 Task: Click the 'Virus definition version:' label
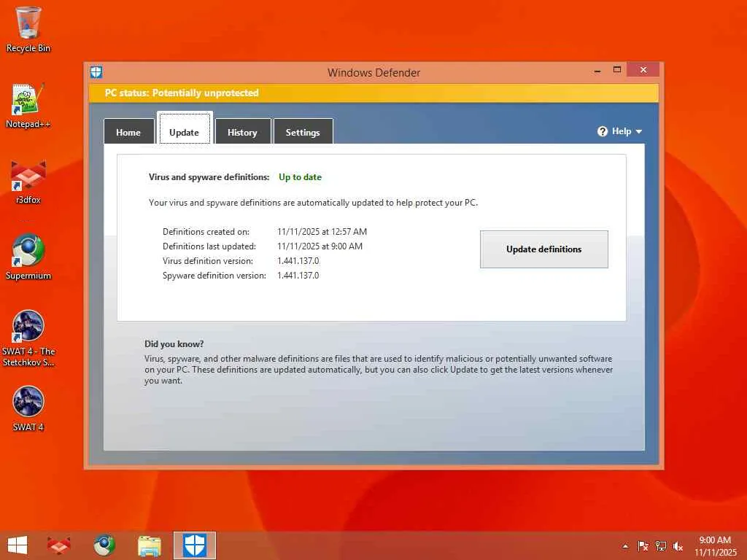pyautogui.click(x=208, y=261)
